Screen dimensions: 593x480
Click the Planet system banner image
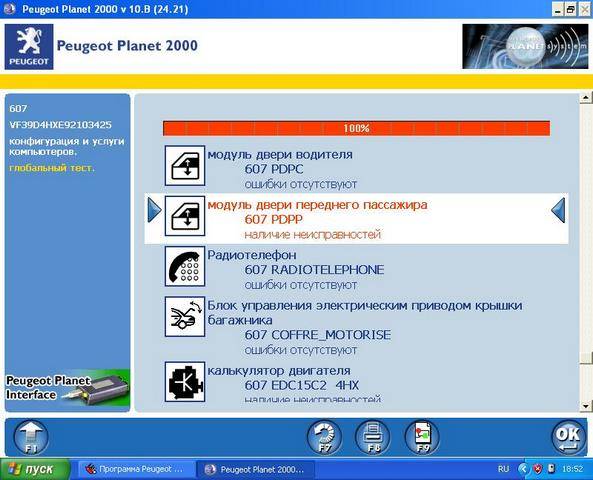point(525,47)
